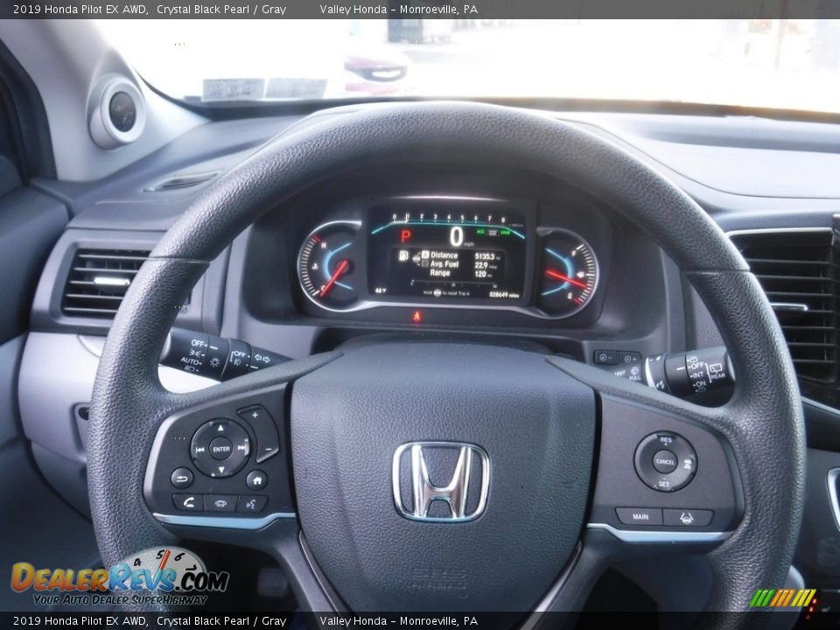Tap the ENTER button on steering wheel

click(x=221, y=449)
